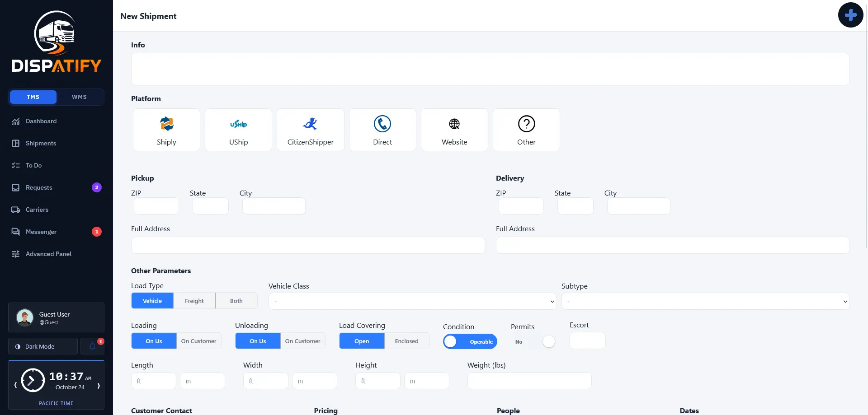This screenshot has height=415, width=868.
Task: Open Advanced Panel in sidebar
Action: click(56, 254)
